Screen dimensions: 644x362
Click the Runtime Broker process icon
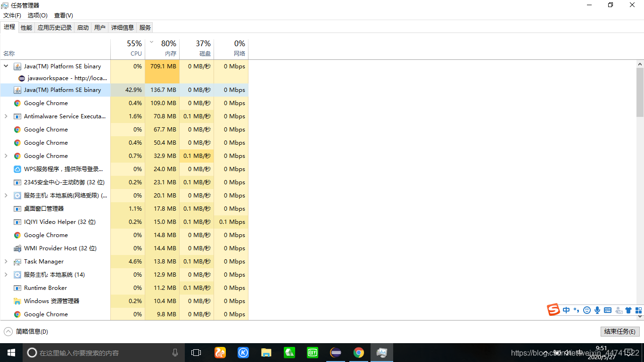coord(17,288)
